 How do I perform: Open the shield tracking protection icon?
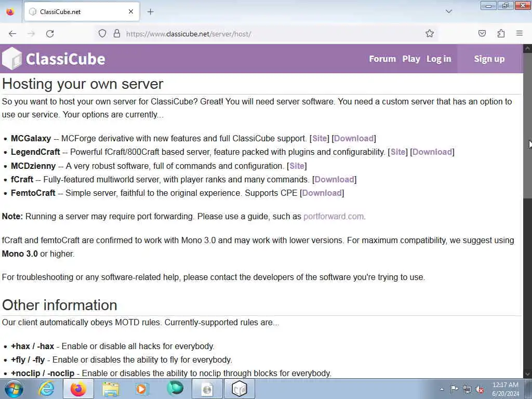click(x=102, y=34)
